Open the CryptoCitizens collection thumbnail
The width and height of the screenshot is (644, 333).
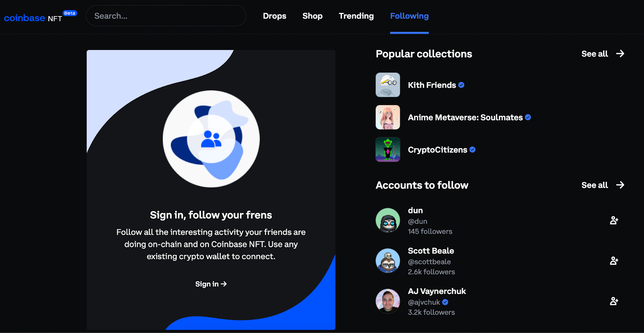(388, 149)
